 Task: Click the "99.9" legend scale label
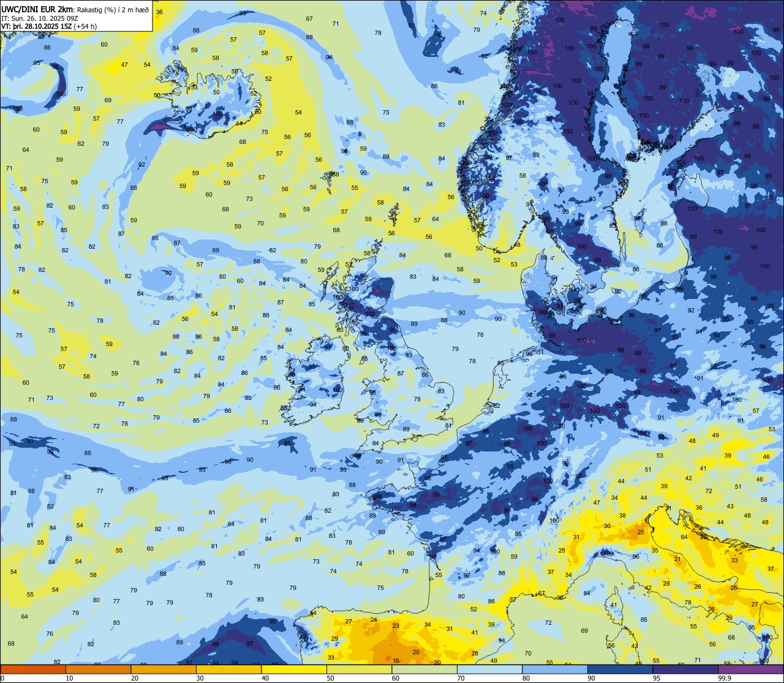725,678
